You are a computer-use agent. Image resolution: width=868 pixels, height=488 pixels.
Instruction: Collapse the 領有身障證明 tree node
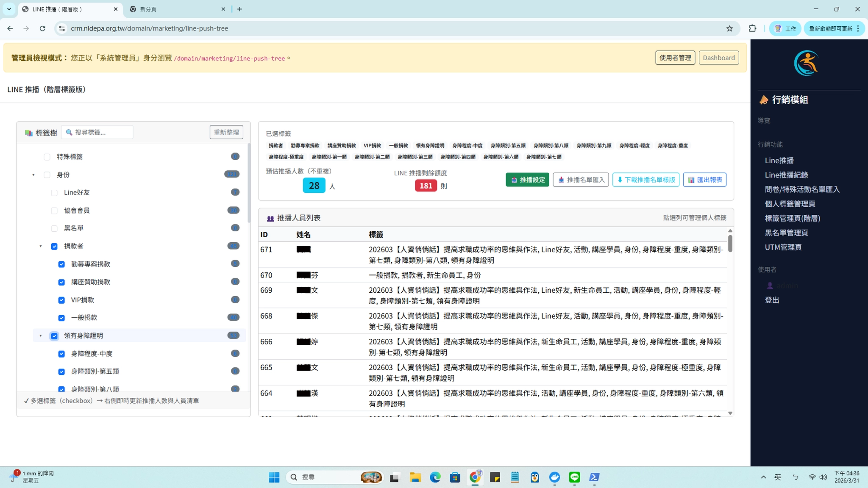pos(41,336)
